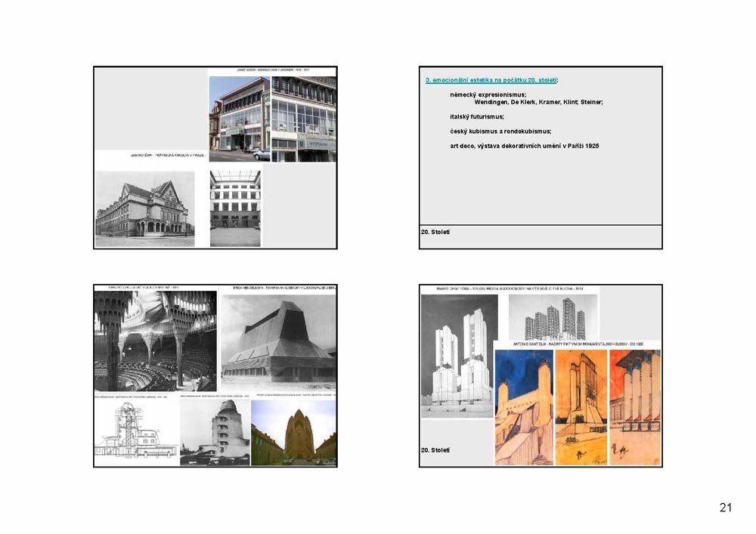Open the black-and-white Einstein Tower photo

[215, 432]
